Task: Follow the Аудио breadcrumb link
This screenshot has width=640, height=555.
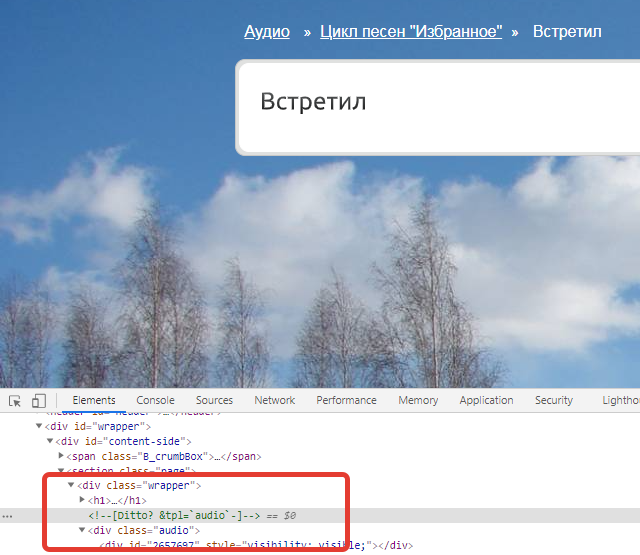Action: pyautogui.click(x=267, y=31)
